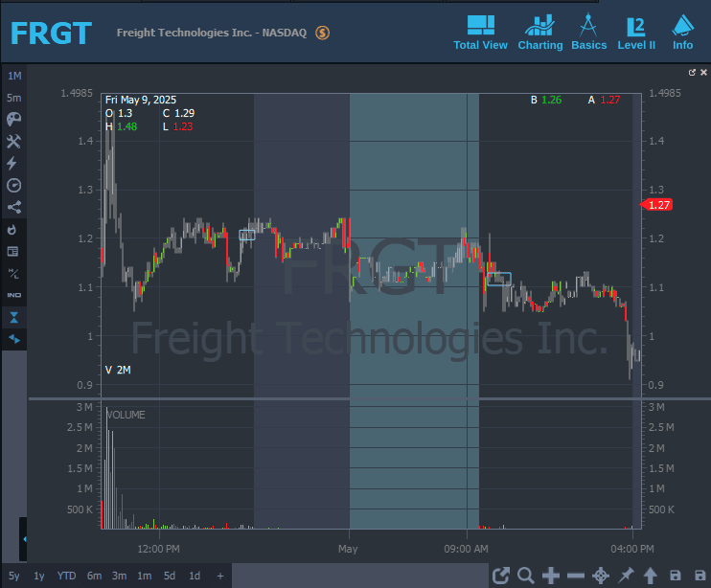Select the 5y time range
Screen dimensions: 711x588
click(14, 576)
